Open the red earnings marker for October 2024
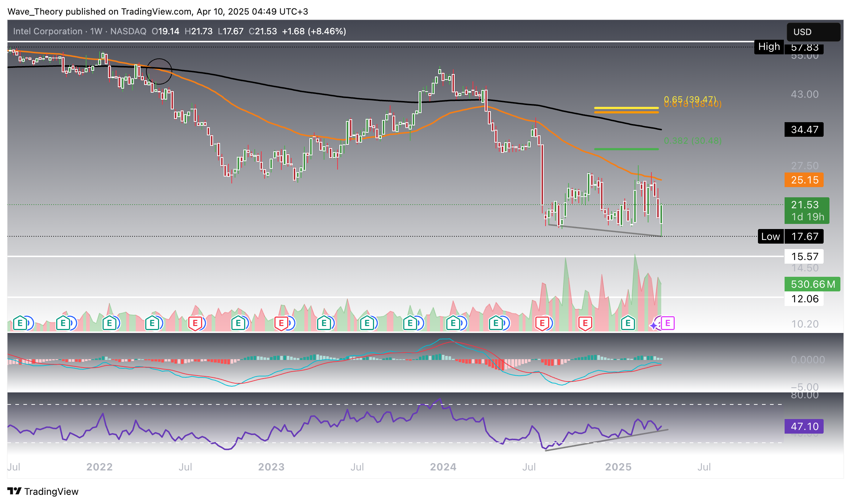 click(585, 323)
